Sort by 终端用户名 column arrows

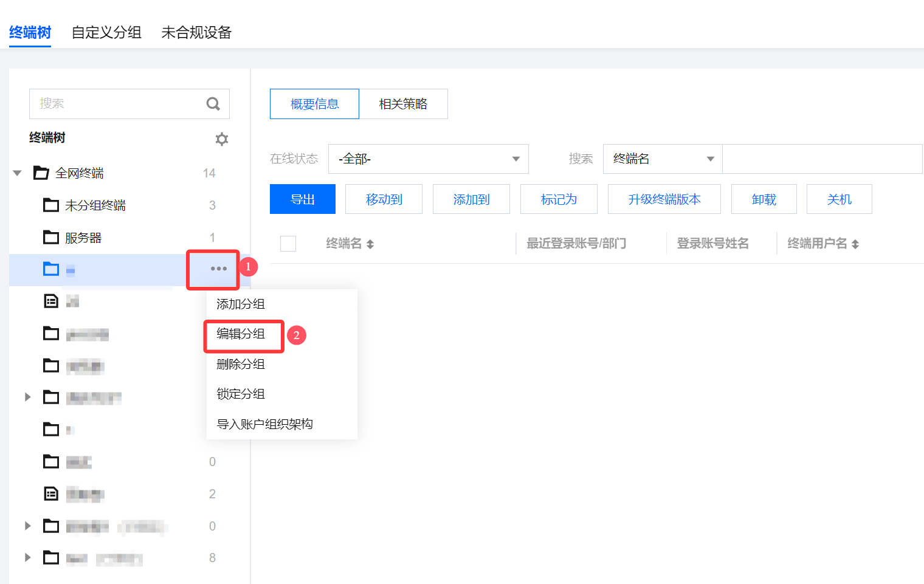click(x=855, y=244)
